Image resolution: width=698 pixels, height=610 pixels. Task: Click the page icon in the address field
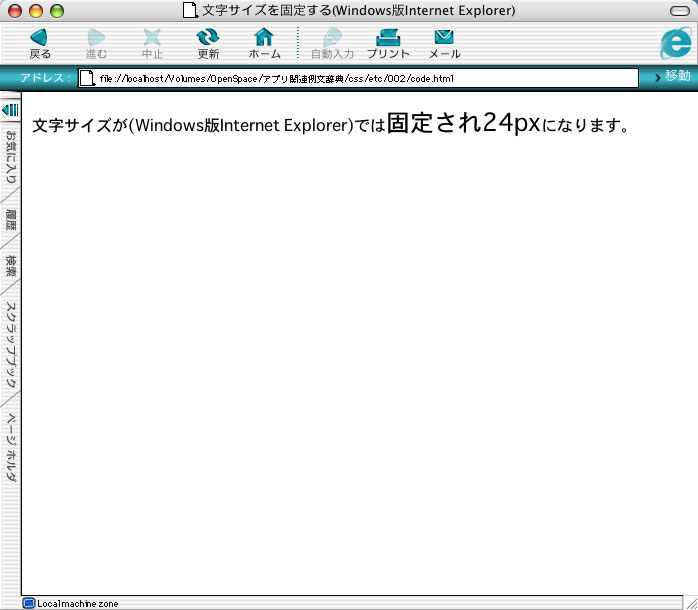tap(87, 78)
